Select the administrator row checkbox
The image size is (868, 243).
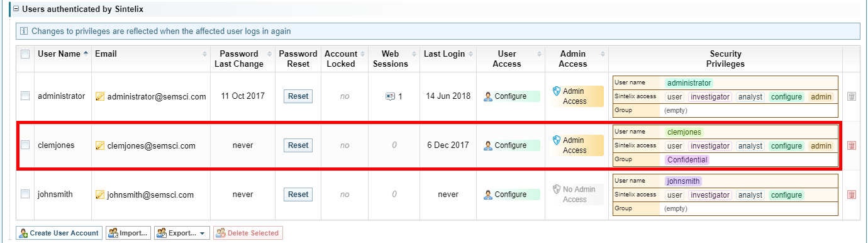point(25,96)
